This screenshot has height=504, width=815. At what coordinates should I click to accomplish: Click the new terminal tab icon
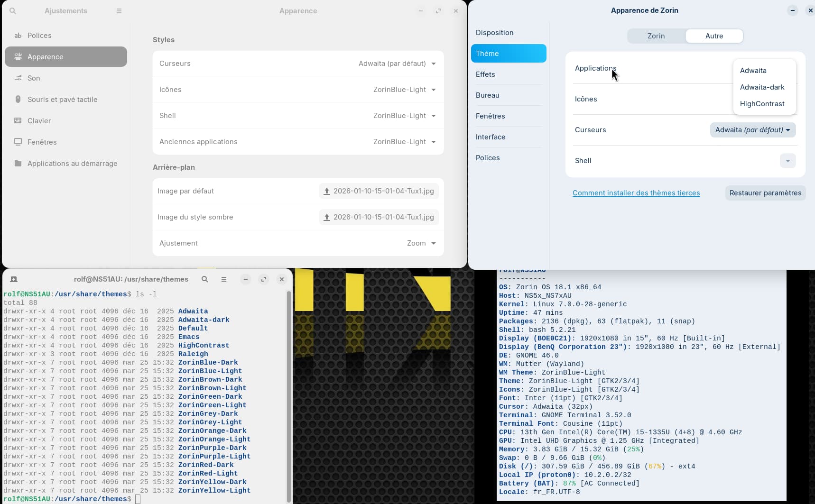pyautogui.click(x=14, y=279)
